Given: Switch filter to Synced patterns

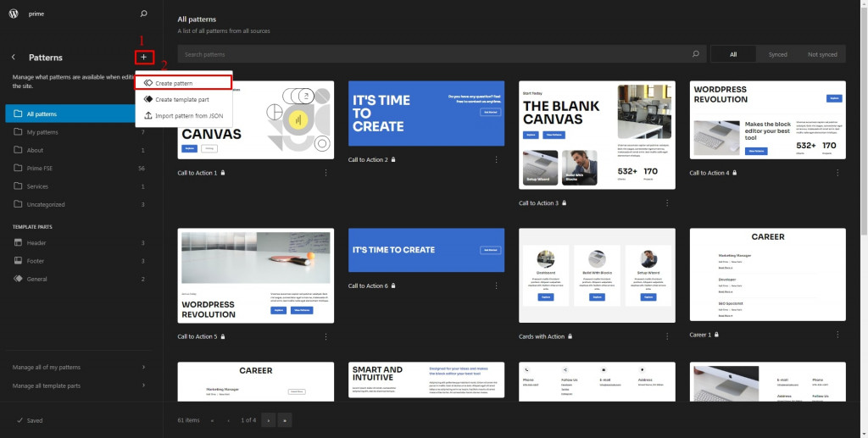Looking at the screenshot, I should (x=778, y=54).
